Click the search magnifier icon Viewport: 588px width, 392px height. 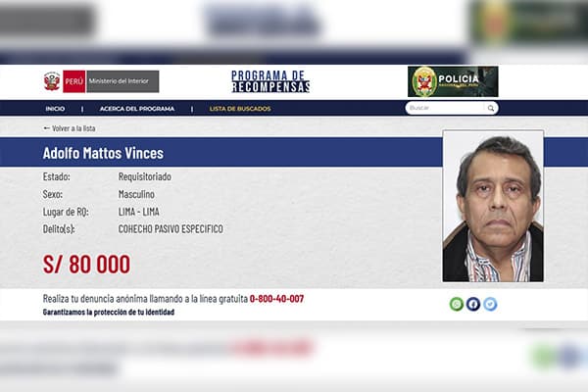click(491, 109)
